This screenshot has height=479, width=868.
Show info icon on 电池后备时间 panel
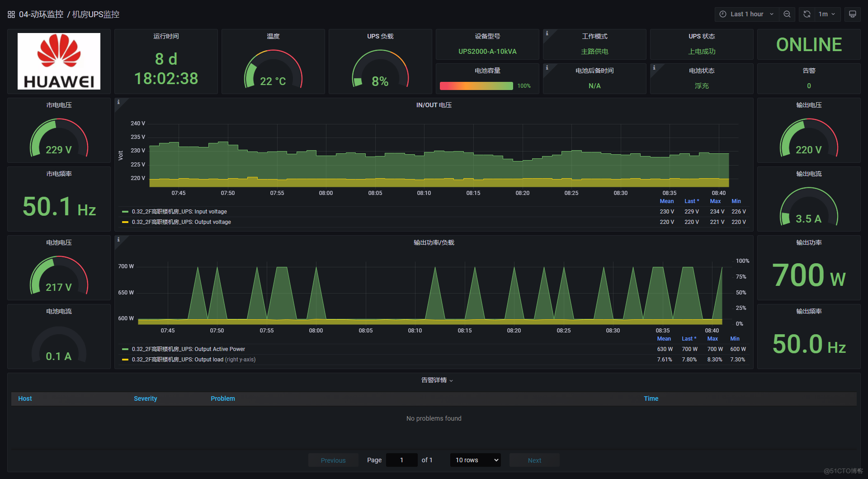coord(547,68)
